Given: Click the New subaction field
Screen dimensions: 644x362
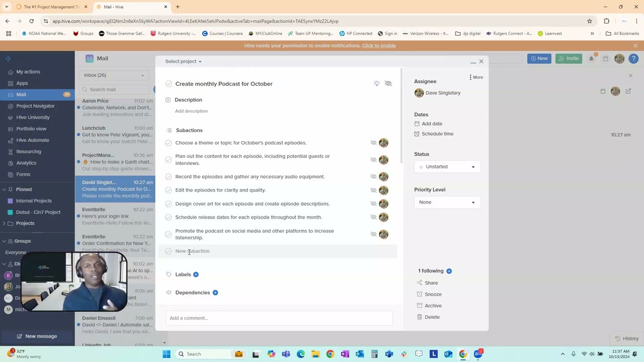Looking at the screenshot, I should [x=278, y=251].
